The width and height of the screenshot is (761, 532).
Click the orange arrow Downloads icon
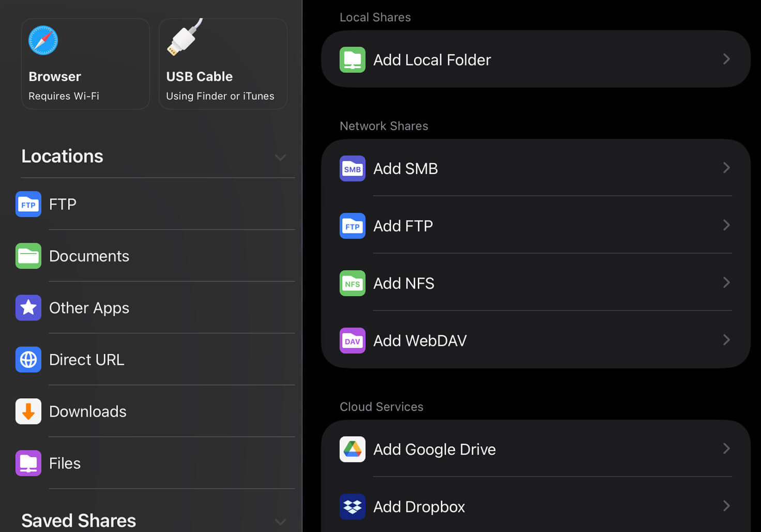click(28, 411)
